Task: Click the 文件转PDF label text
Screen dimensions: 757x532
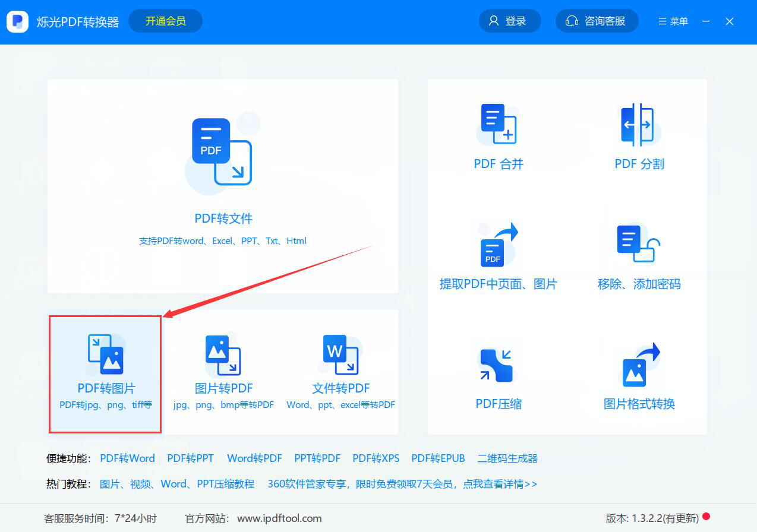Action: point(341,388)
